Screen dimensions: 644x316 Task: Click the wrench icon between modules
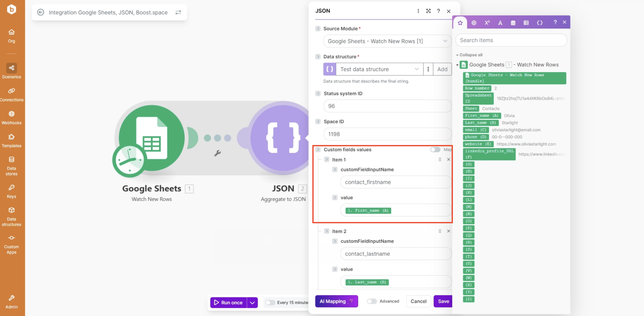pos(217,153)
